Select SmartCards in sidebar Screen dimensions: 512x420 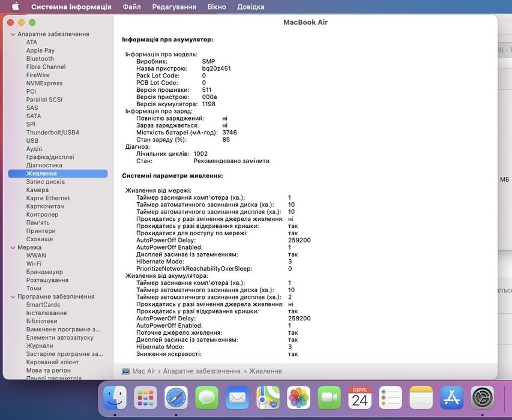[43, 305]
